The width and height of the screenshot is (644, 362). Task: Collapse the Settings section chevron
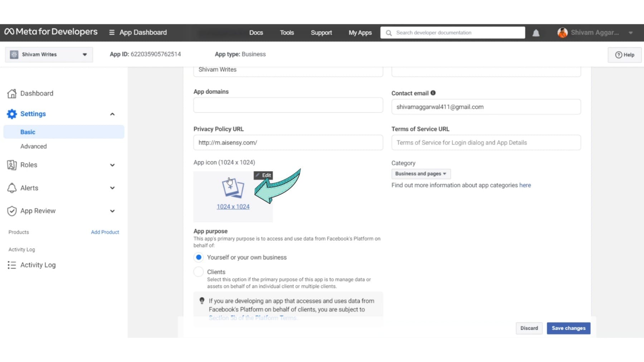pyautogui.click(x=112, y=114)
